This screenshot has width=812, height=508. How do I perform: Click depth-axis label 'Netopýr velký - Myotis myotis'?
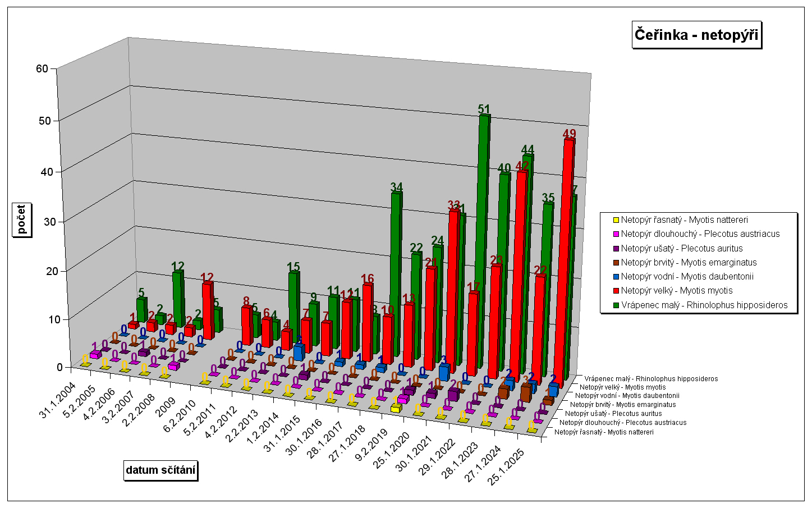623,387
